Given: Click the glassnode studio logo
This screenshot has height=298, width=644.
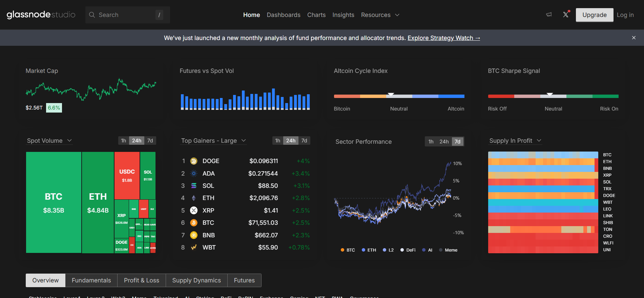Looking at the screenshot, I should click(x=41, y=15).
